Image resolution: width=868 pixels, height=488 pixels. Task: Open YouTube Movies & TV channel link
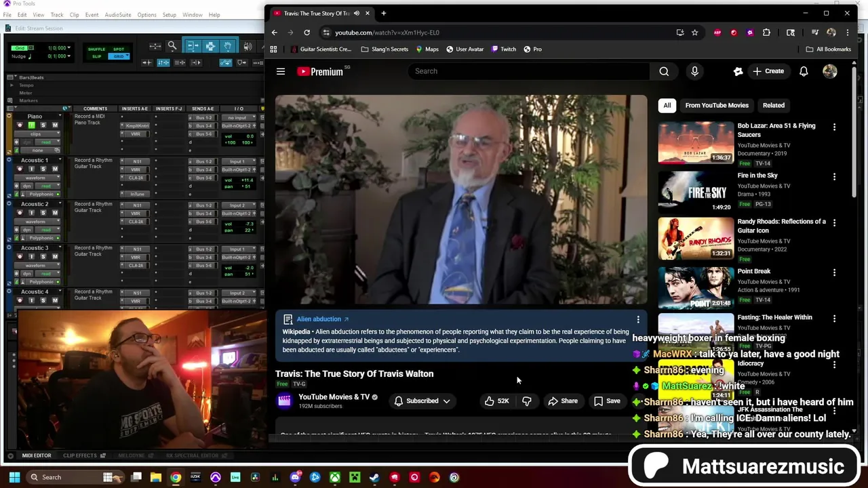point(334,396)
